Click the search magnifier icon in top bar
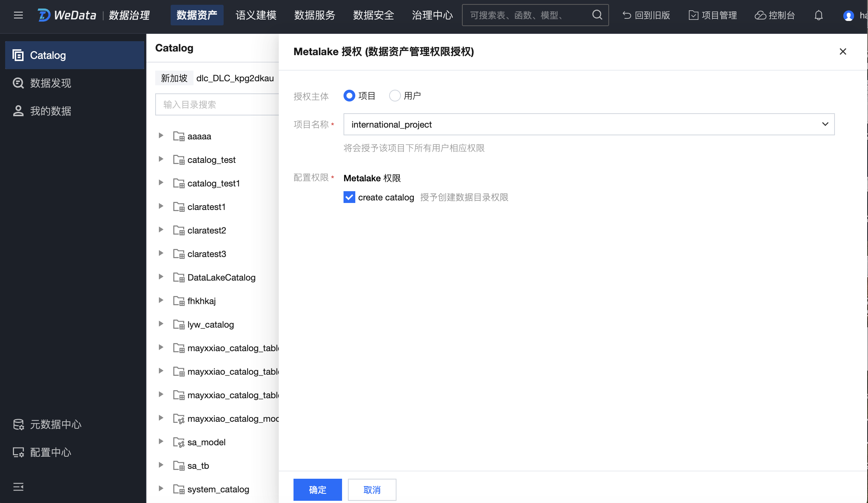This screenshot has width=868, height=503. pyautogui.click(x=597, y=15)
